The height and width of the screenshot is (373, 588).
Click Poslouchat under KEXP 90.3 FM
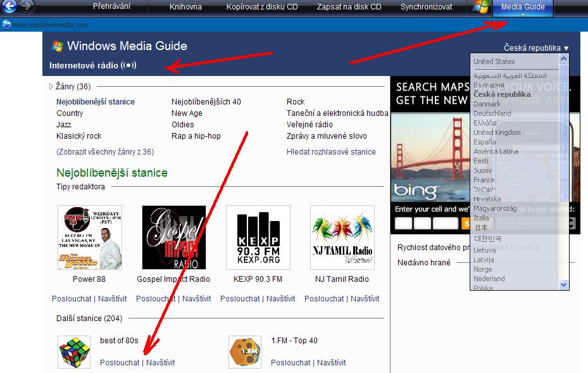tap(240, 299)
